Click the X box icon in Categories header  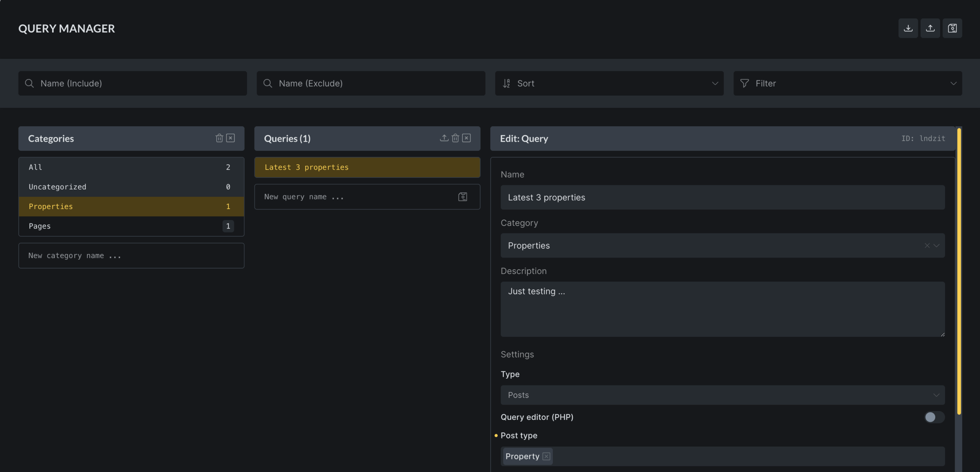230,138
